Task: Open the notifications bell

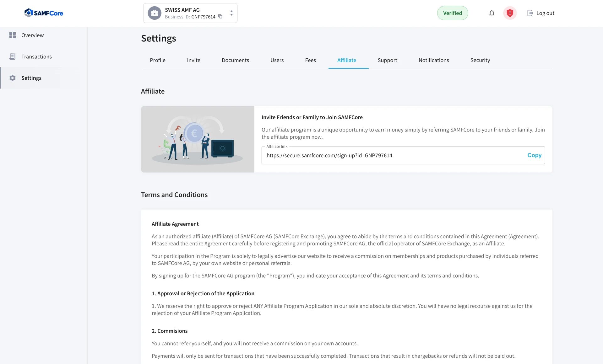Action: pyautogui.click(x=492, y=13)
